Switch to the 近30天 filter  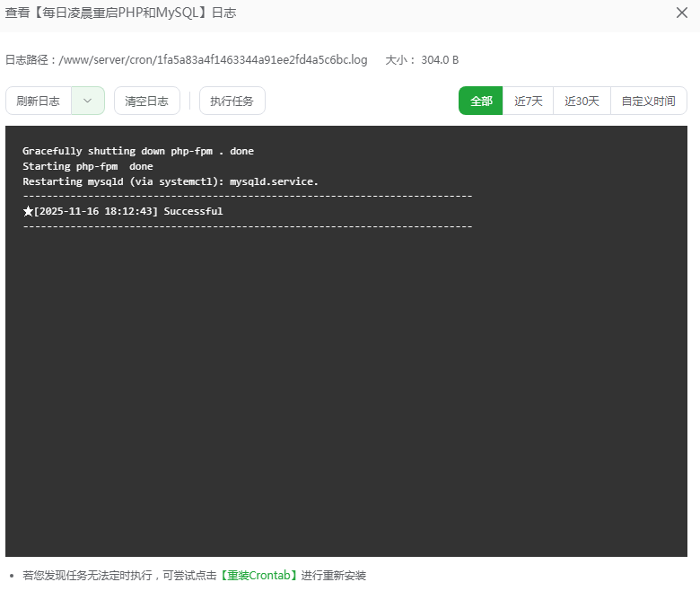point(582,101)
